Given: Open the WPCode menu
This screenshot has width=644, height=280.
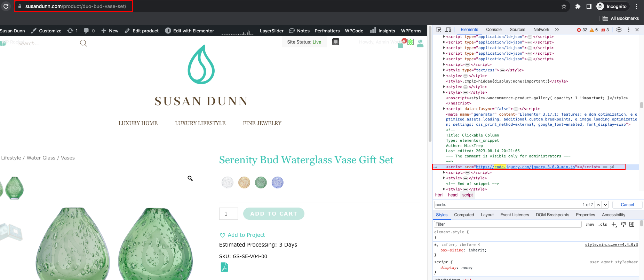Looking at the screenshot, I should click(x=354, y=31).
